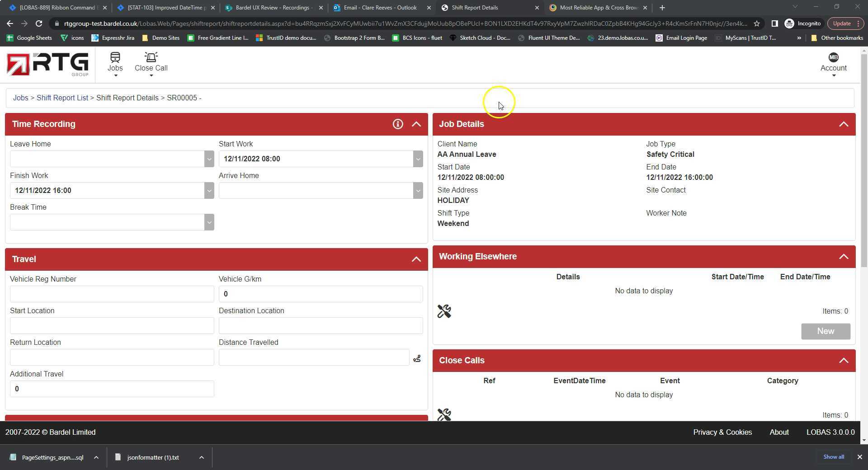Screen dimensions: 868x470
Task: Collapse the Job Details panel
Action: pyautogui.click(x=843, y=124)
